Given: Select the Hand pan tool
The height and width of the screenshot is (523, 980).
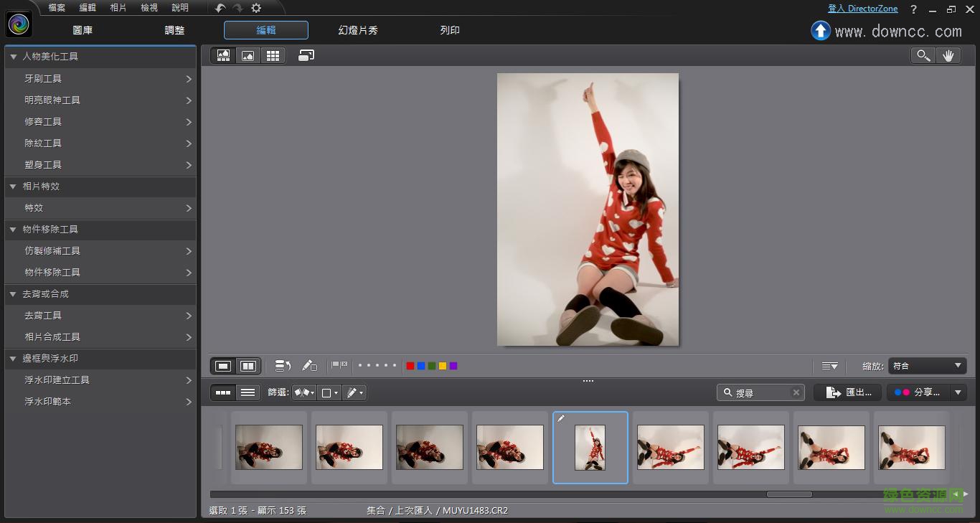Looking at the screenshot, I should 948,55.
